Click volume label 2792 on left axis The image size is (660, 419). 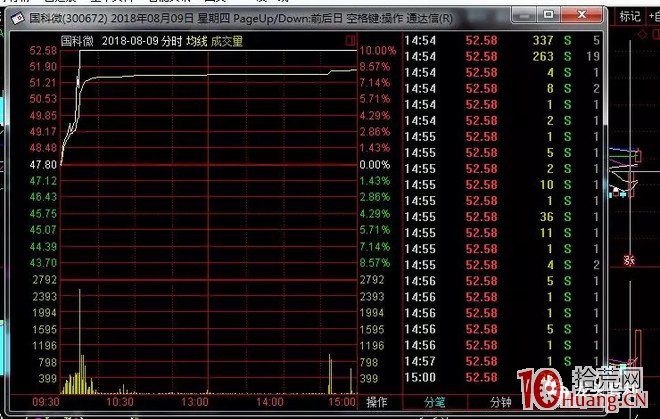(44, 280)
